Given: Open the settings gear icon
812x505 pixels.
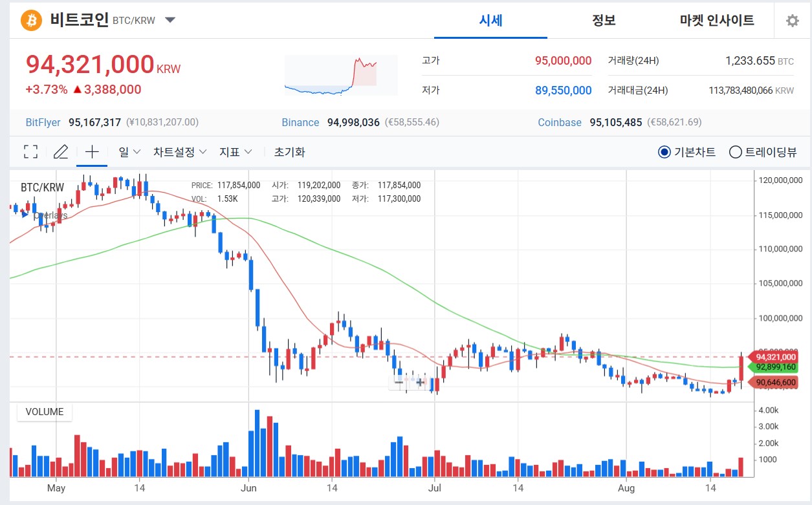Looking at the screenshot, I should [x=792, y=21].
